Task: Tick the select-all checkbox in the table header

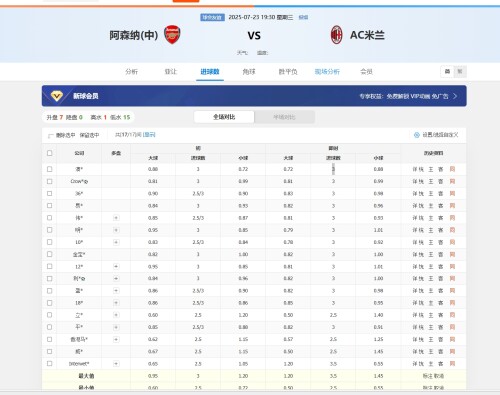Action: click(x=50, y=153)
